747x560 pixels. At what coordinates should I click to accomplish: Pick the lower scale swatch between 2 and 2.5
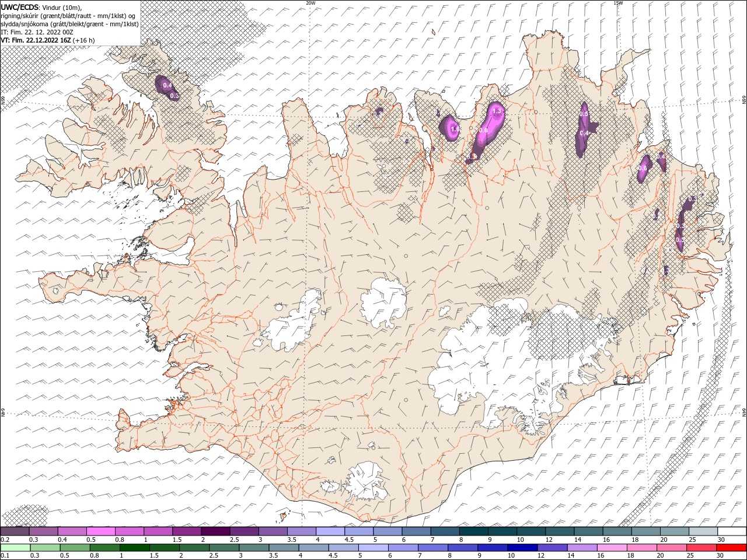[194, 548]
